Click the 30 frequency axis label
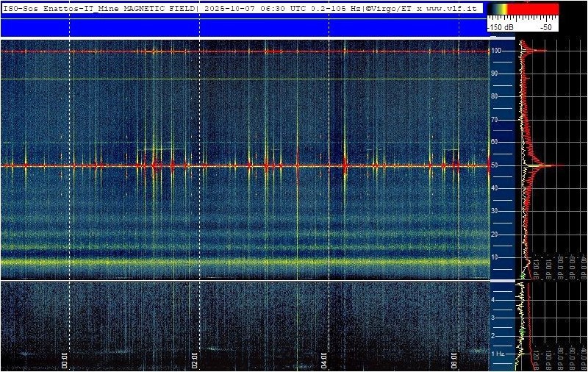This screenshot has height=372, width=588. pyautogui.click(x=495, y=211)
